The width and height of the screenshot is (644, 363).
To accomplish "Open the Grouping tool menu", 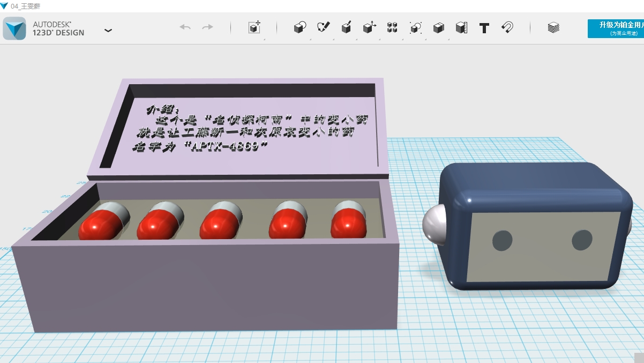I will coord(415,27).
